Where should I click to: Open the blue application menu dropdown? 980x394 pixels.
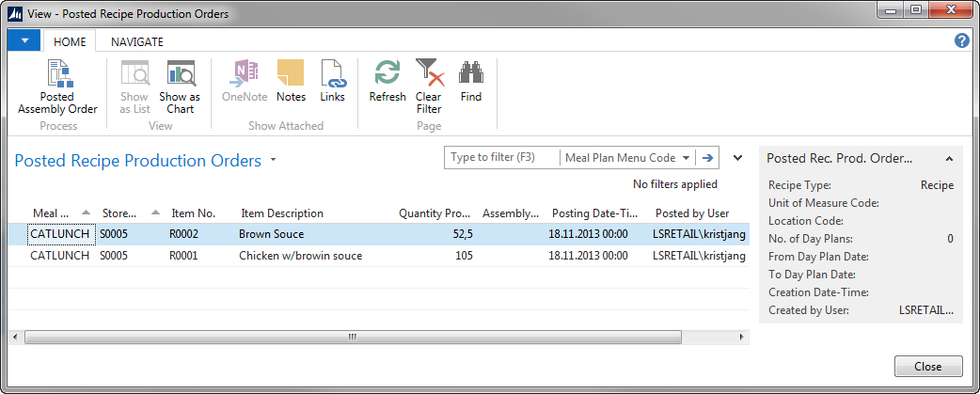pos(24,41)
